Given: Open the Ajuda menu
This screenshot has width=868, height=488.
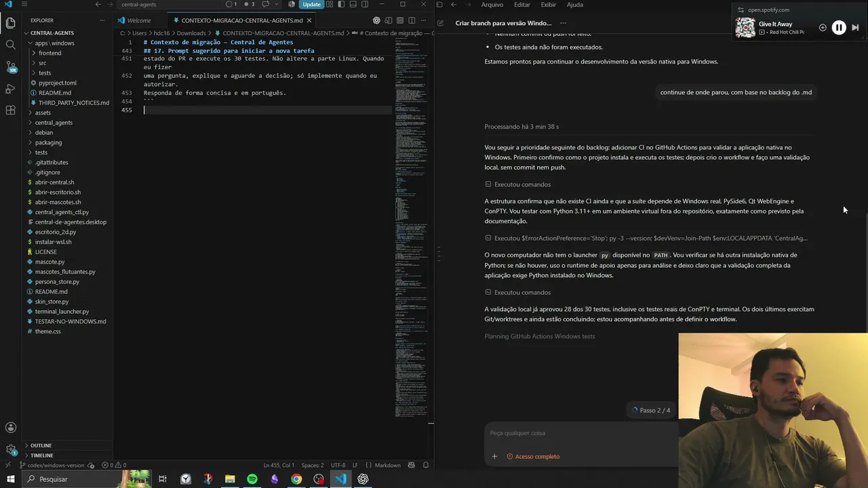Looking at the screenshot, I should 575,5.
